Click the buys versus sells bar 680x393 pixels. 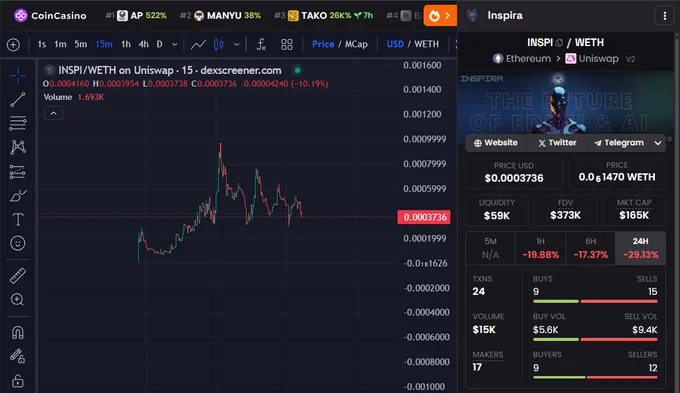click(595, 301)
